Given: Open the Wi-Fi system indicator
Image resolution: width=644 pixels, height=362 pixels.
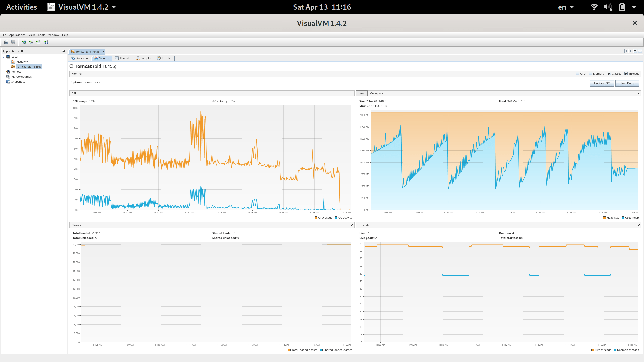Looking at the screenshot, I should click(594, 7).
